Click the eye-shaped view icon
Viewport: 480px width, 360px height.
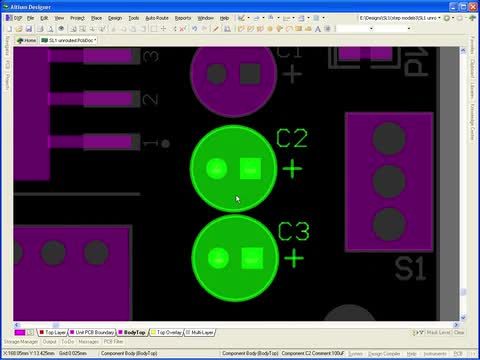[x=61, y=29]
